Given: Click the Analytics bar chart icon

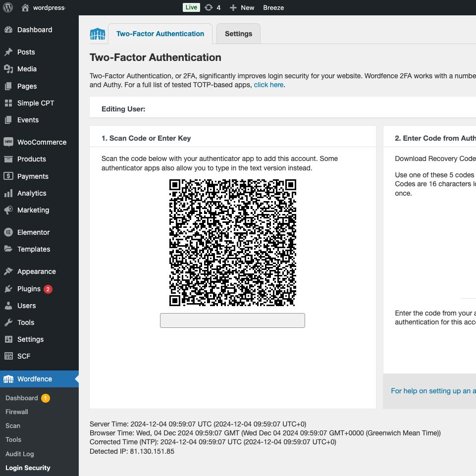Looking at the screenshot, I should [8, 193].
